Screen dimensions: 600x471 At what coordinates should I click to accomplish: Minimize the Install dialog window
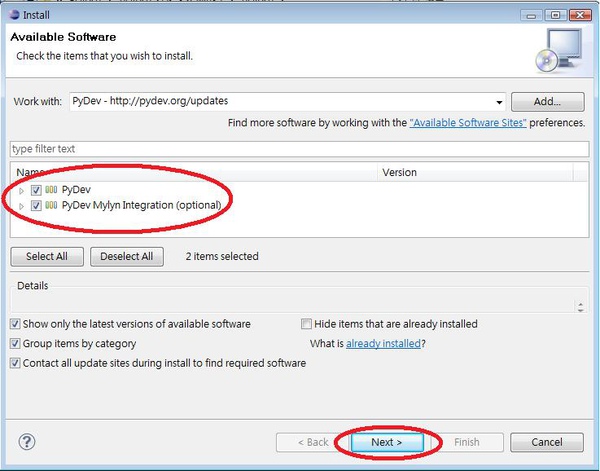(x=531, y=15)
